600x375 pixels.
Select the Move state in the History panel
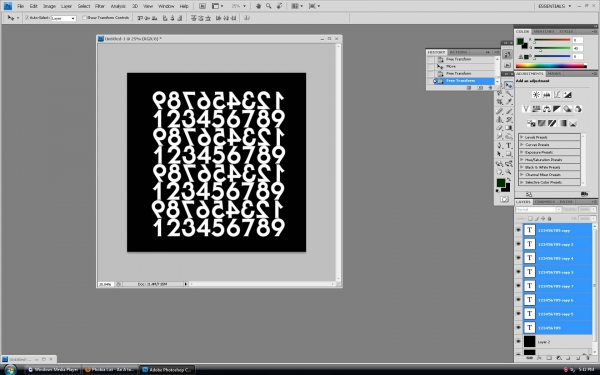pyautogui.click(x=465, y=66)
